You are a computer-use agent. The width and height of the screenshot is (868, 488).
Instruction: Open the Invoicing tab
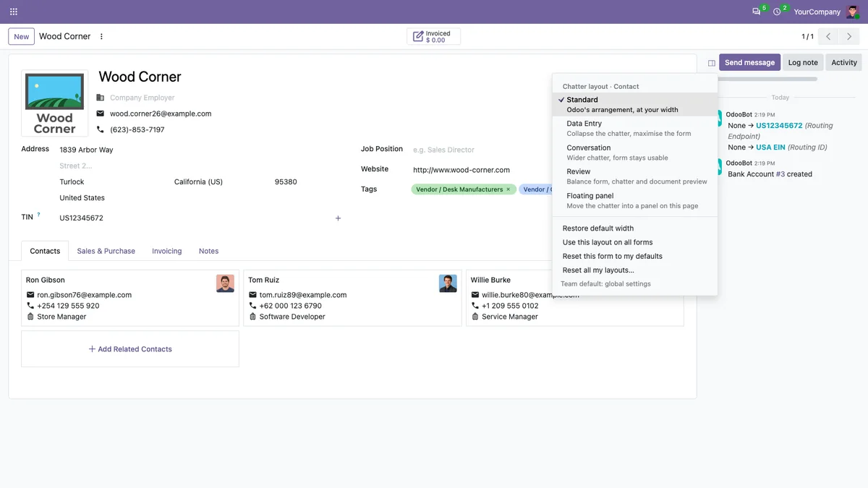pyautogui.click(x=167, y=251)
